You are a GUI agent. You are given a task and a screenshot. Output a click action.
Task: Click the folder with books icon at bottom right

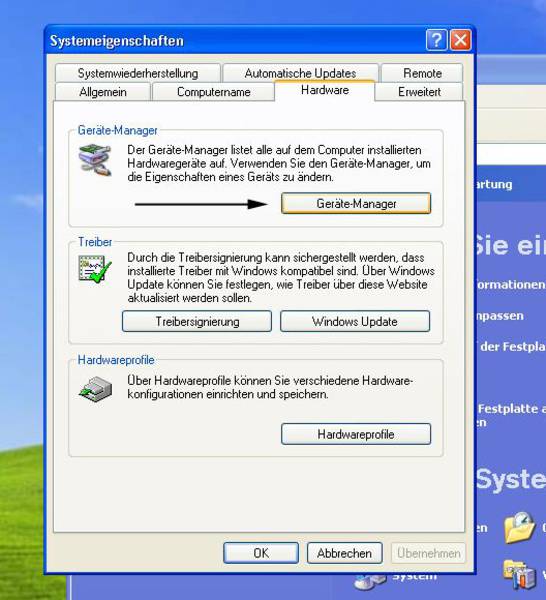point(519,574)
